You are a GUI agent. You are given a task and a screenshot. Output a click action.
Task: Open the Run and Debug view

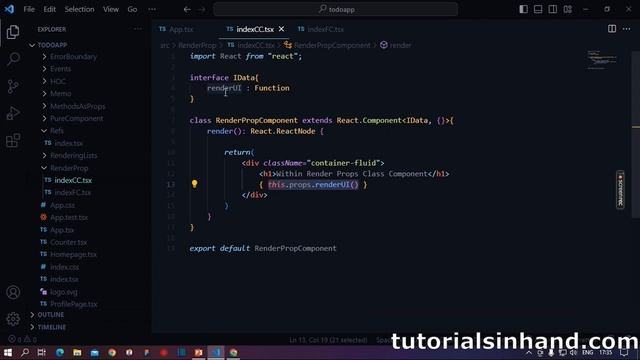[x=13, y=113]
